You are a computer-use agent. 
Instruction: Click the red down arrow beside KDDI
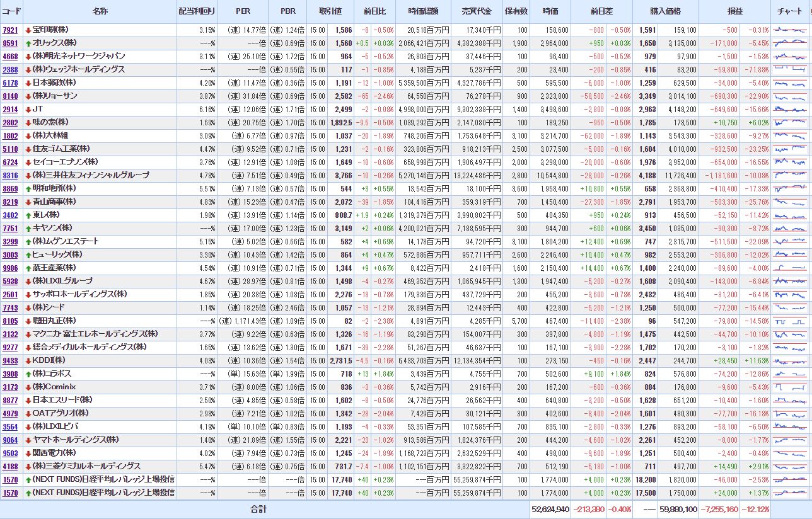(28, 360)
